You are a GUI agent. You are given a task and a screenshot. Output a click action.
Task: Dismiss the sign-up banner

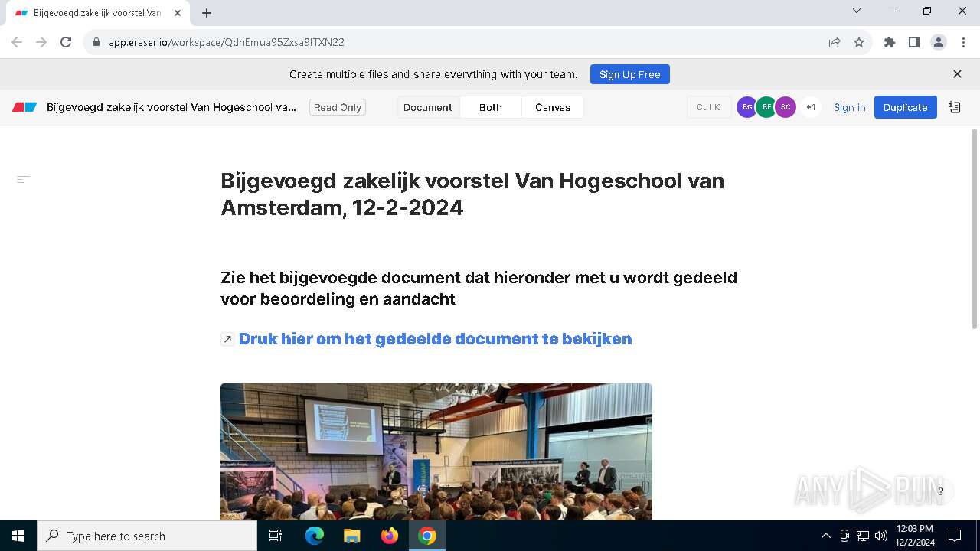point(957,74)
